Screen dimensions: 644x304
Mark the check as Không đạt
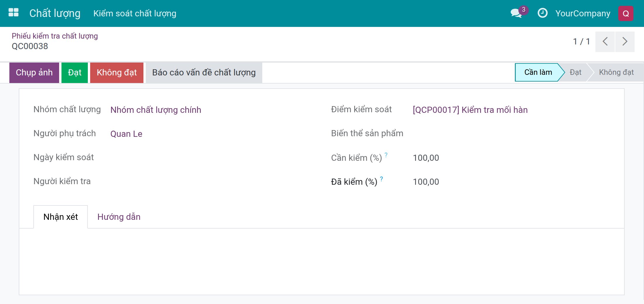[117, 72]
